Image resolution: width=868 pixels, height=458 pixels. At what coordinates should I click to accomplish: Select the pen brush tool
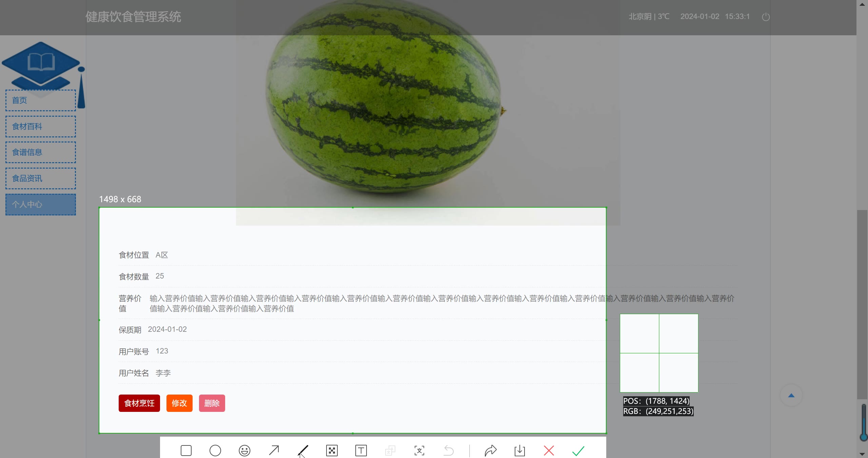pos(303,451)
